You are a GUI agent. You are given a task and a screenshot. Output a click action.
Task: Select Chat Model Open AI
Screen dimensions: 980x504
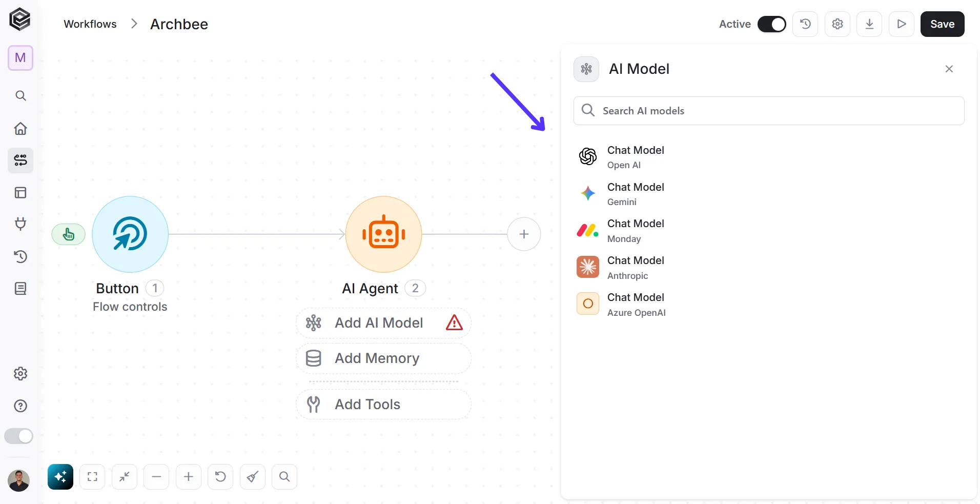coord(769,157)
